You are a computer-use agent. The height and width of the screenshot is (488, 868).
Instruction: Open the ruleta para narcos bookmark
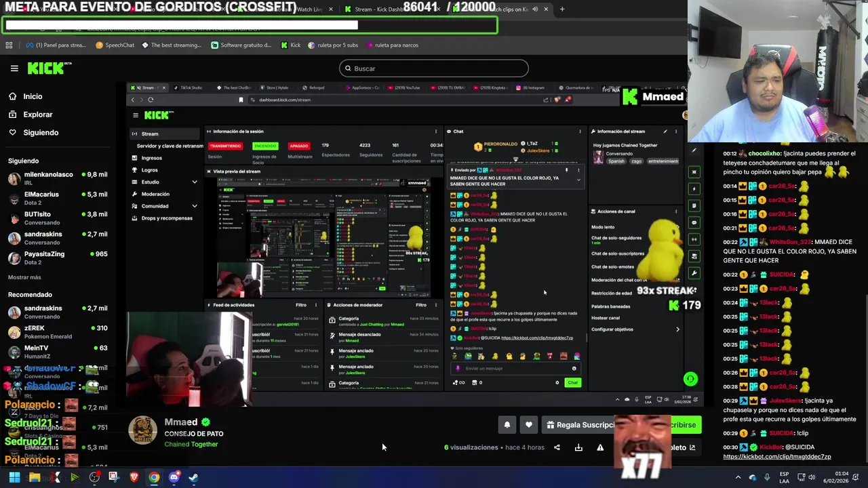point(392,45)
